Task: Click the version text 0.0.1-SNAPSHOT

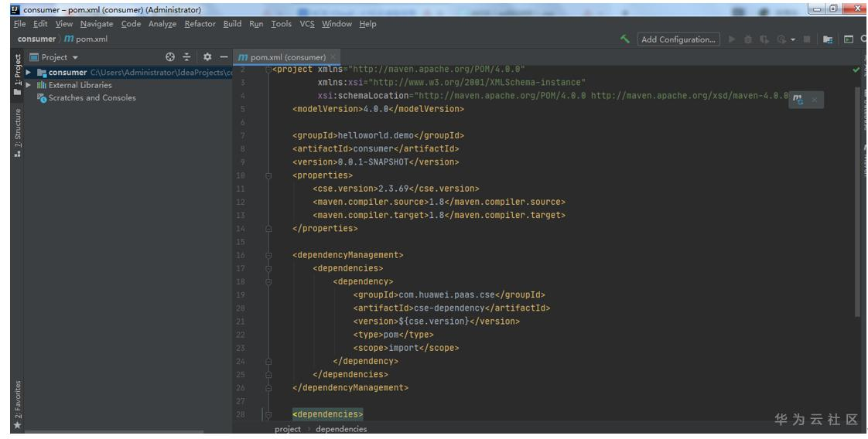Action: (374, 162)
